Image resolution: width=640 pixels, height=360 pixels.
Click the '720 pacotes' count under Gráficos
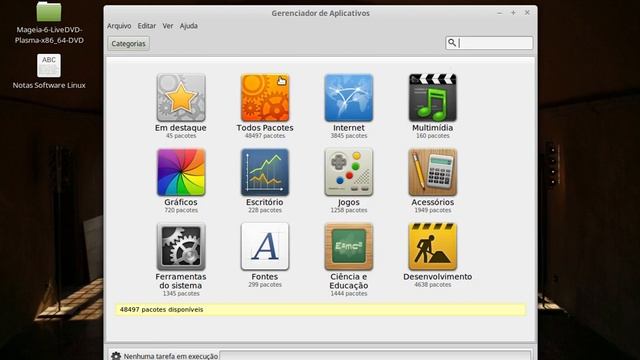pos(181,210)
